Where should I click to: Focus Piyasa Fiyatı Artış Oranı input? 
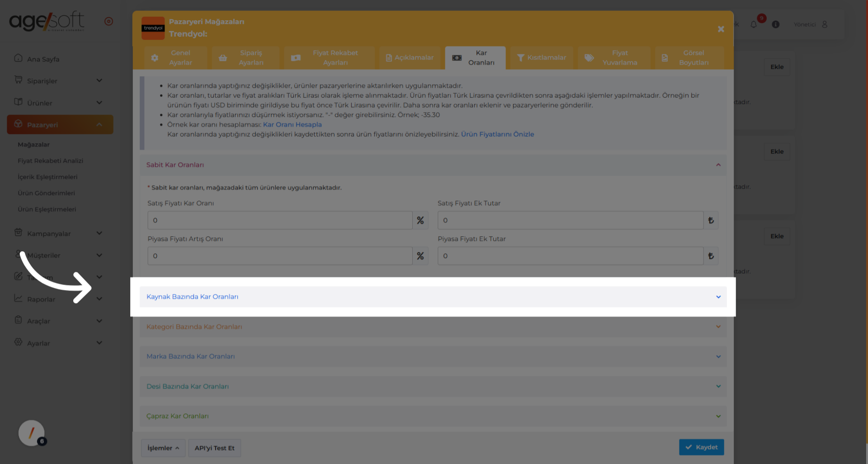coord(280,256)
